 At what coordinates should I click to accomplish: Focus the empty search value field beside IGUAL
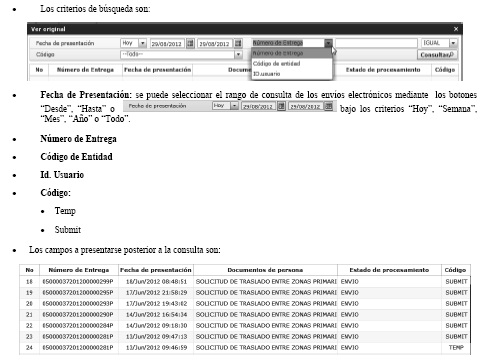[376, 43]
